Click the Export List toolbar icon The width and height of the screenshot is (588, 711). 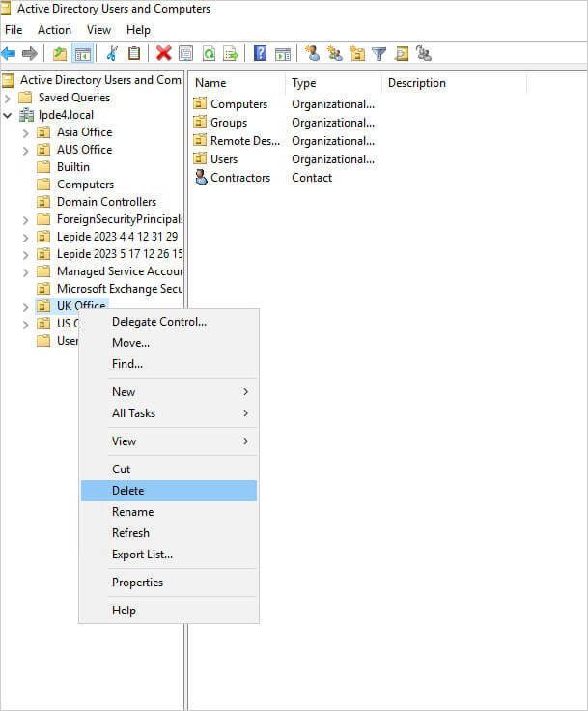[x=231, y=53]
